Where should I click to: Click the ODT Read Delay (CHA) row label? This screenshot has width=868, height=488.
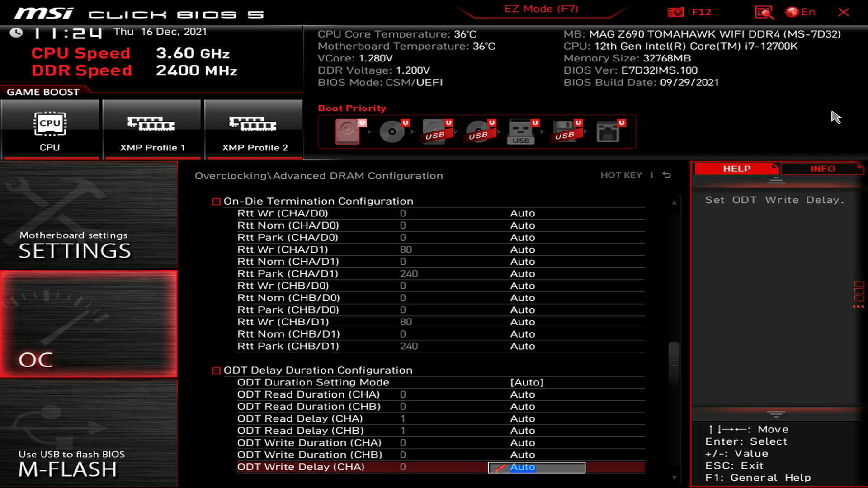coord(300,419)
